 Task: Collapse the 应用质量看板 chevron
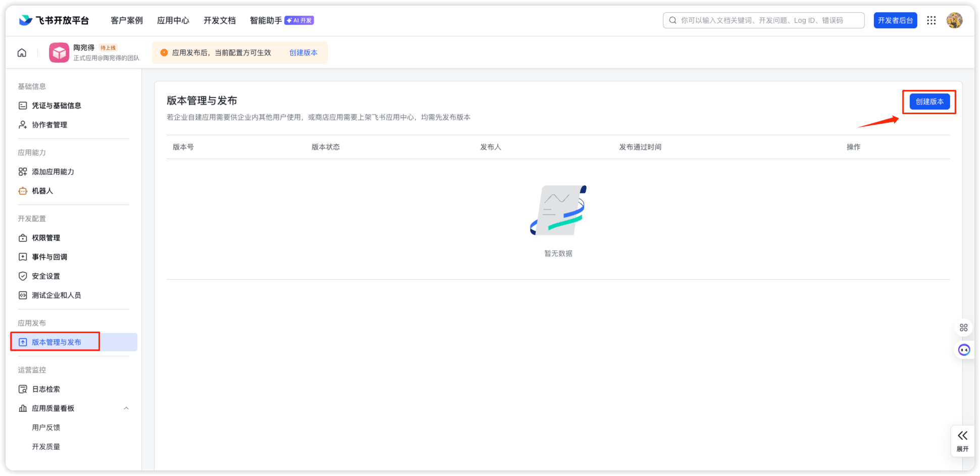coord(126,408)
